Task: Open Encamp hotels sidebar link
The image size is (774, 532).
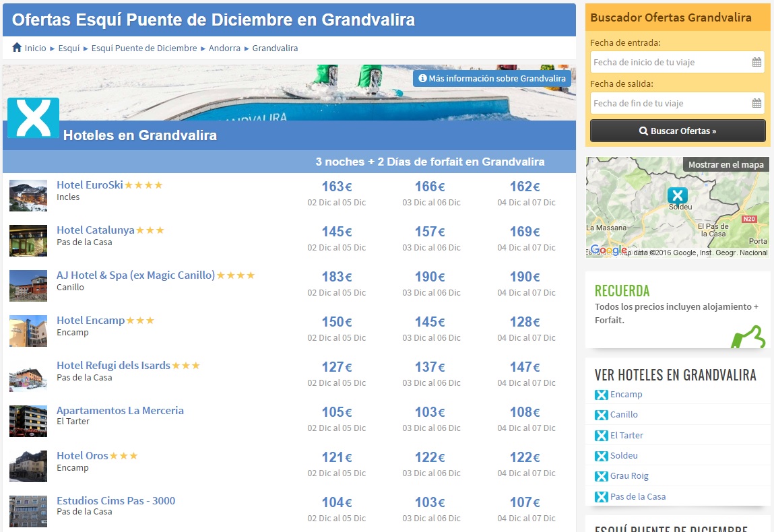Action: pos(626,395)
